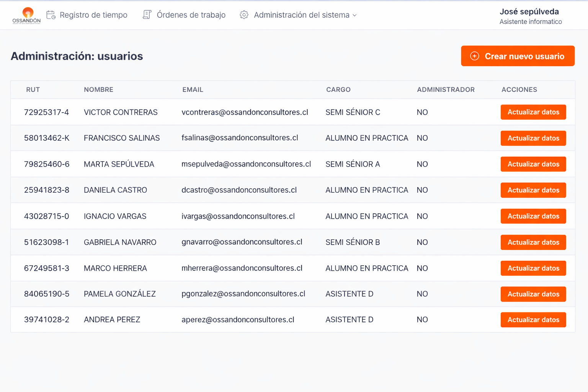The image size is (588, 392).
Task: Select RUT 67249581-3
Action: coord(47,268)
